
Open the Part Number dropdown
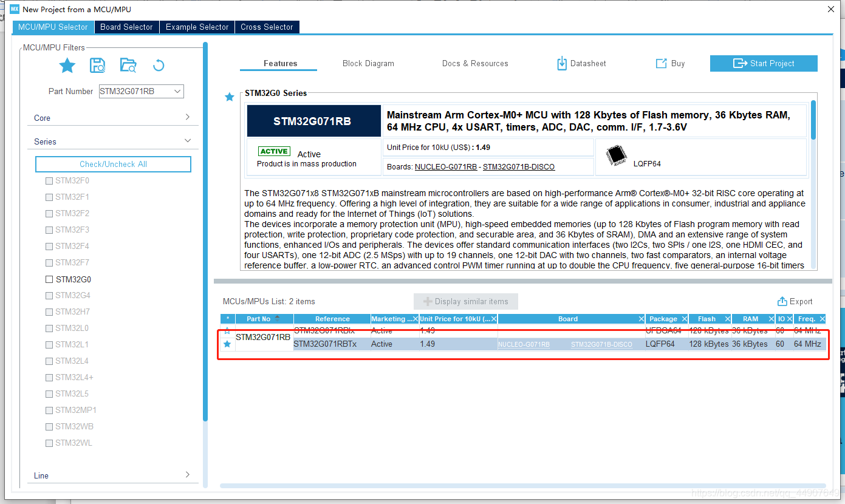tap(177, 91)
